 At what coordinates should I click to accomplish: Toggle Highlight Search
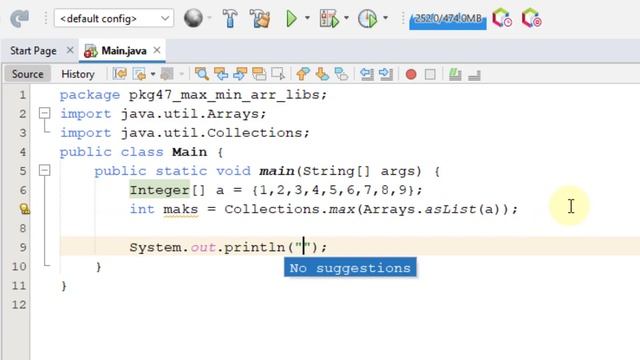(259, 74)
